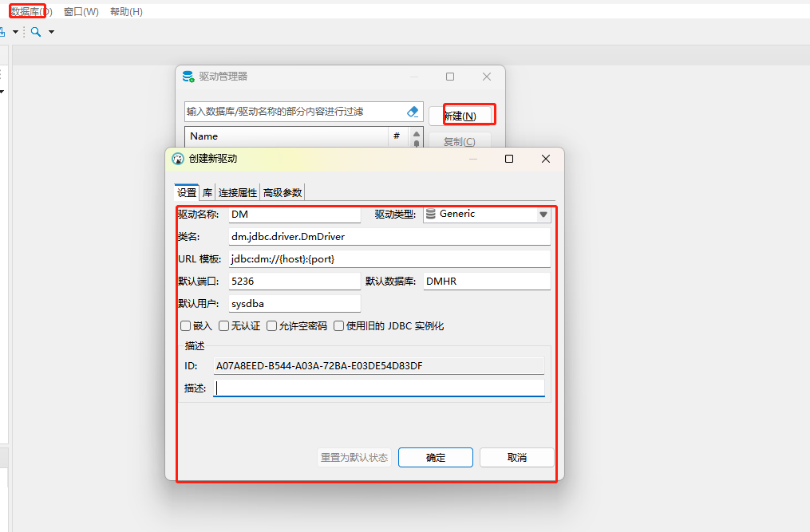Check the 无认证 option
Viewport: 810px width, 532px height.
[224, 326]
